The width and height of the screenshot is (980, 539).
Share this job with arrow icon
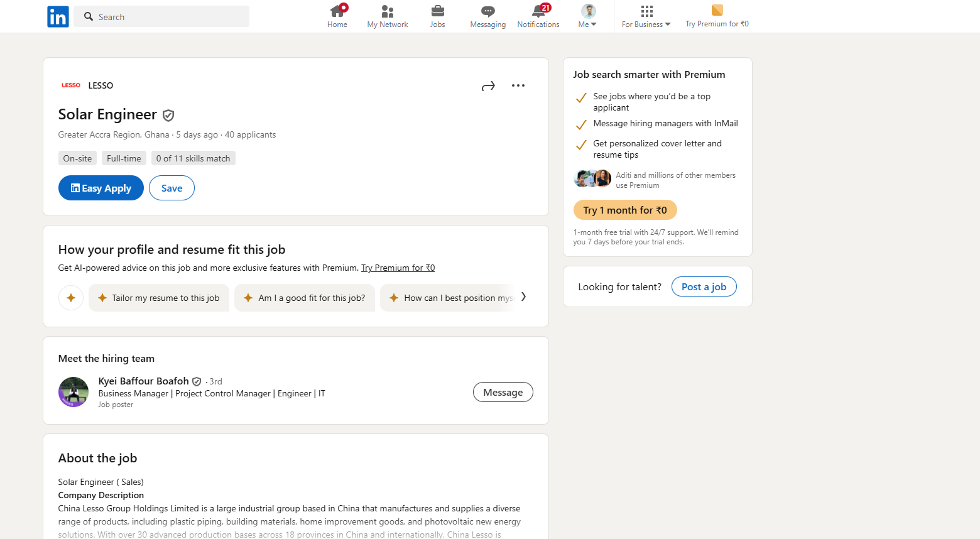pyautogui.click(x=488, y=86)
